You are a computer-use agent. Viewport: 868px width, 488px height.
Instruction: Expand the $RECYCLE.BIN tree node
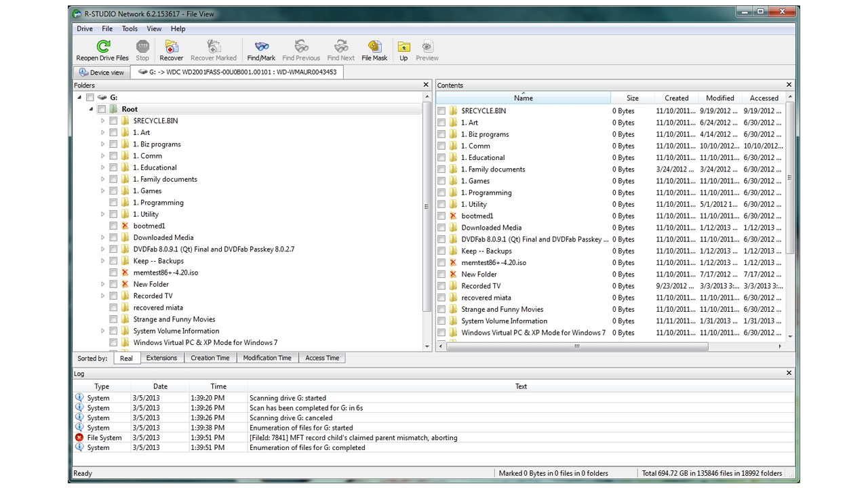coord(103,121)
